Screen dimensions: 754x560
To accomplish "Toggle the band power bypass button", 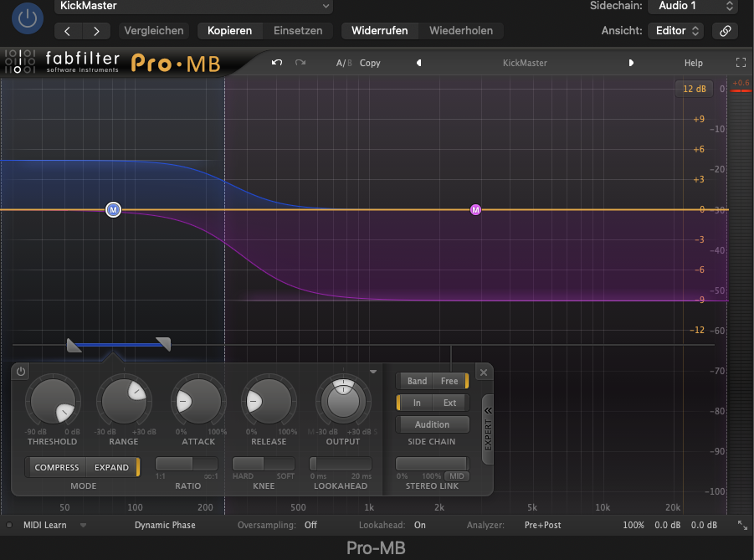I will (x=21, y=372).
